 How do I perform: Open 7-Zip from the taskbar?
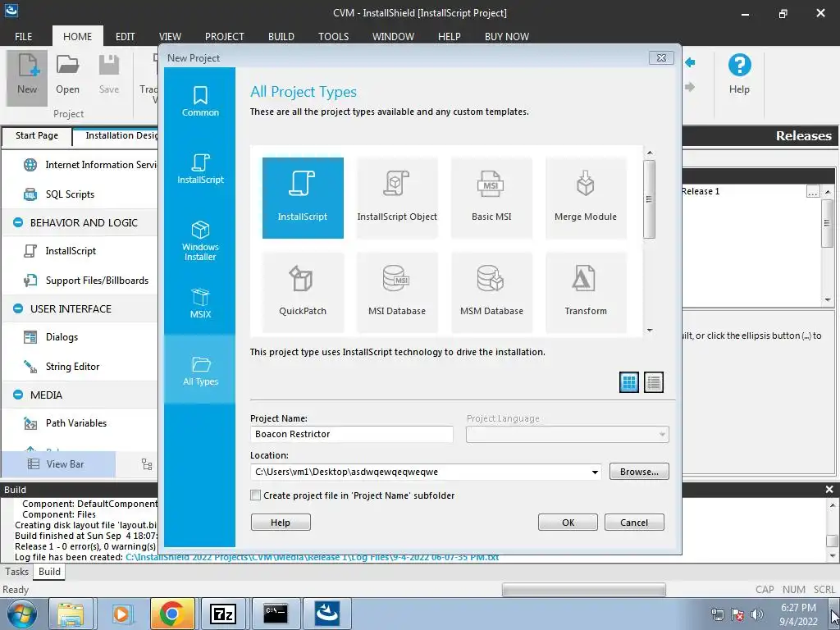[x=223, y=614]
